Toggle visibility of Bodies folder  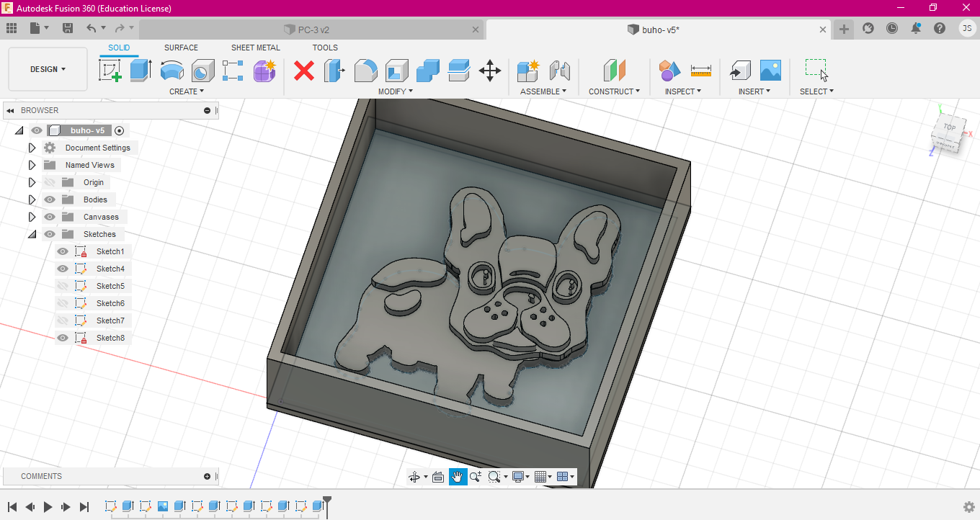point(50,200)
